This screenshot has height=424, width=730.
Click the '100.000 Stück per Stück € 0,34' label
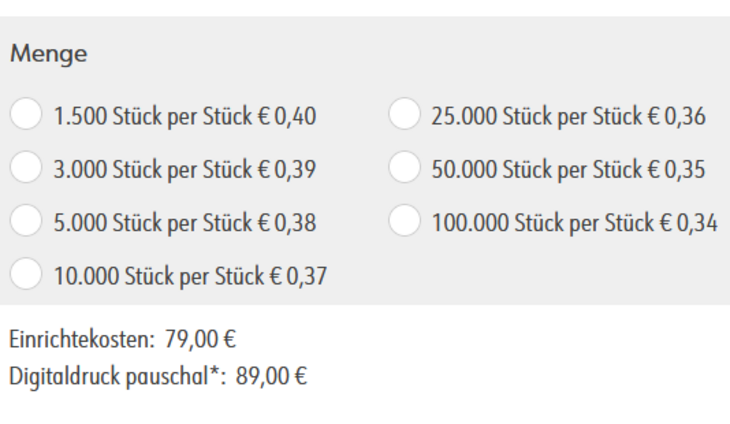coord(574,222)
